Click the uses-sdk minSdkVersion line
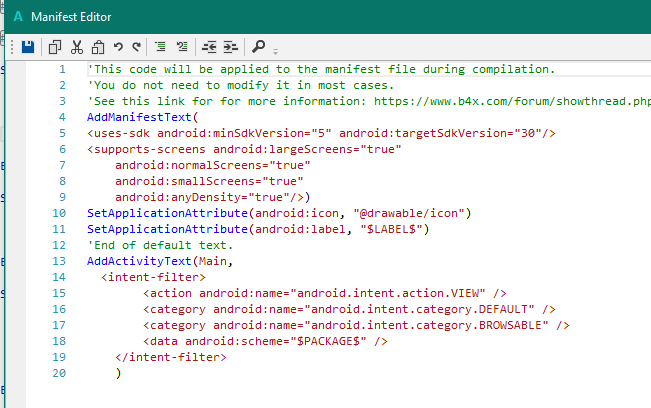This screenshot has height=408, width=651. [321, 133]
